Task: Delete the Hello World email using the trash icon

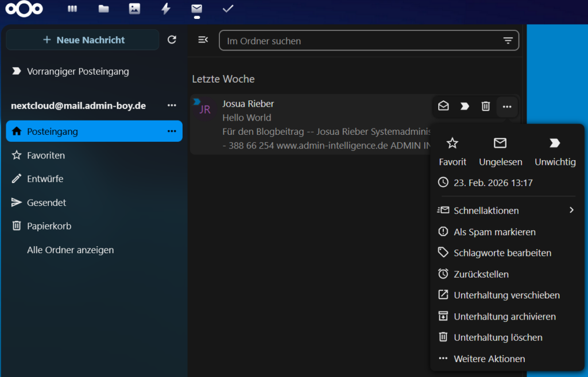Action: point(485,106)
